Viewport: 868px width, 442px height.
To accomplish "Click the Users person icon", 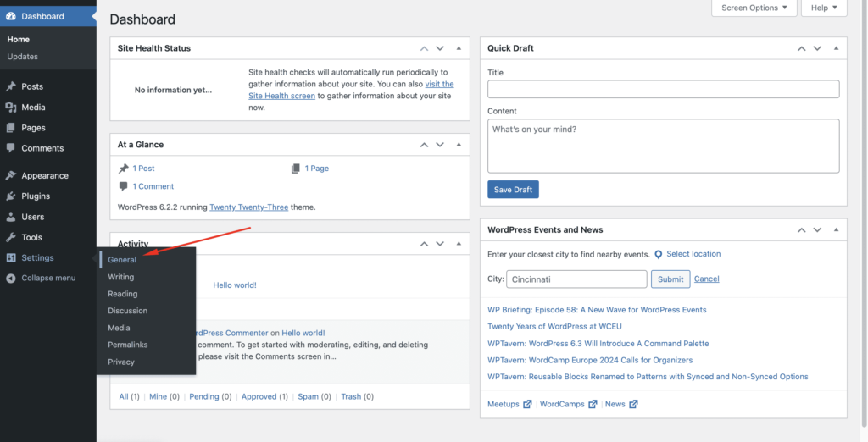I will (10, 217).
